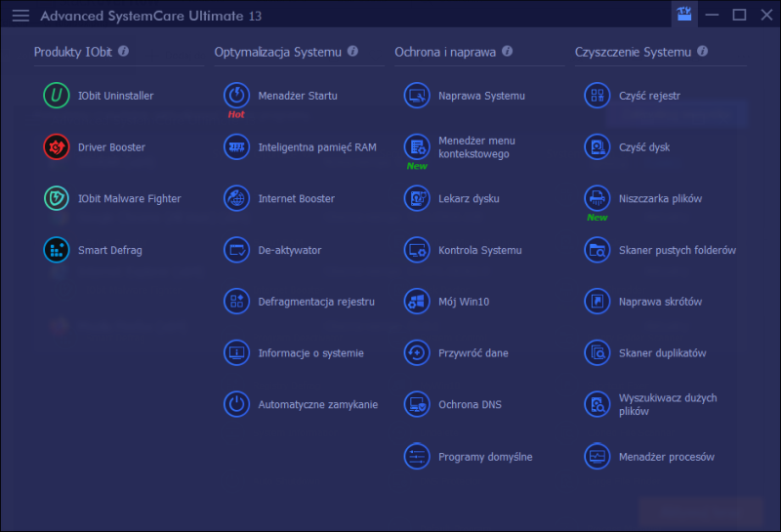Click the Naprawa Systemu label

point(481,96)
